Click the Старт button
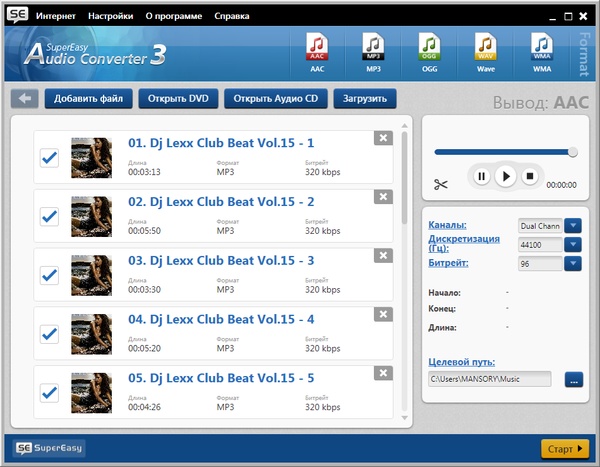The image size is (600, 467). pos(565,448)
